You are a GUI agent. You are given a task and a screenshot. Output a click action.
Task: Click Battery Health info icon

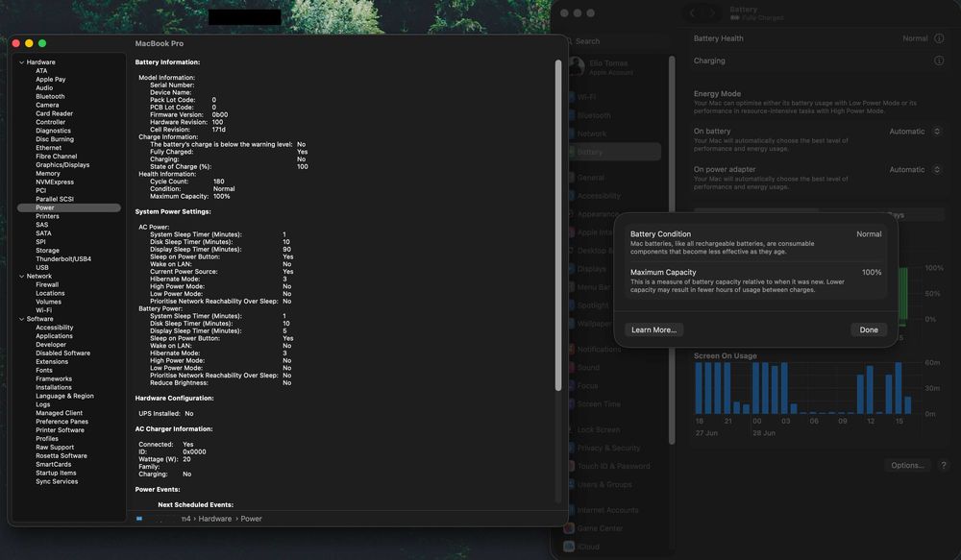pos(939,38)
